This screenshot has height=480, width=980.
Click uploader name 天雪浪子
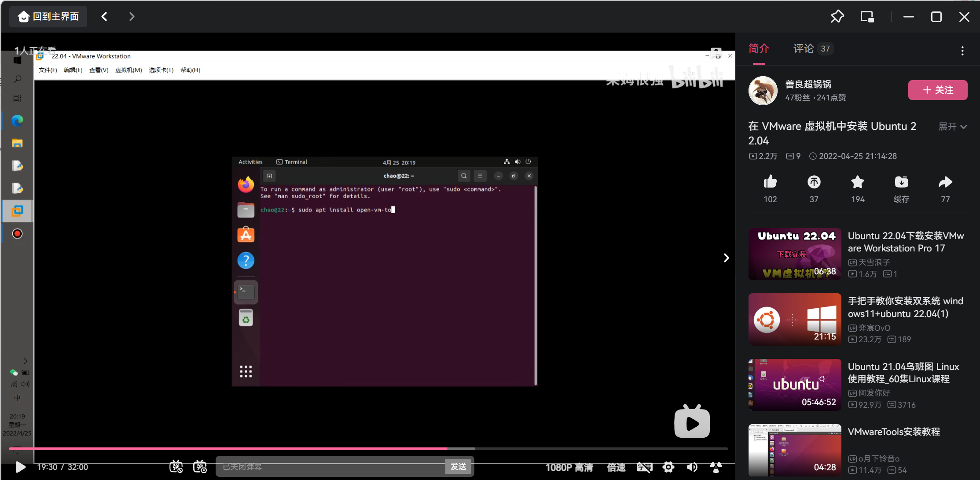click(874, 262)
